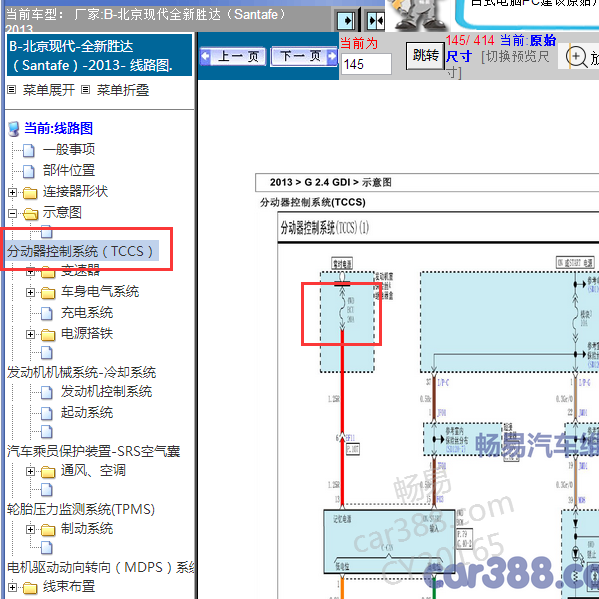599x599 pixels.
Task: Expand the 连接器形状 tree node
Action: coord(12,192)
